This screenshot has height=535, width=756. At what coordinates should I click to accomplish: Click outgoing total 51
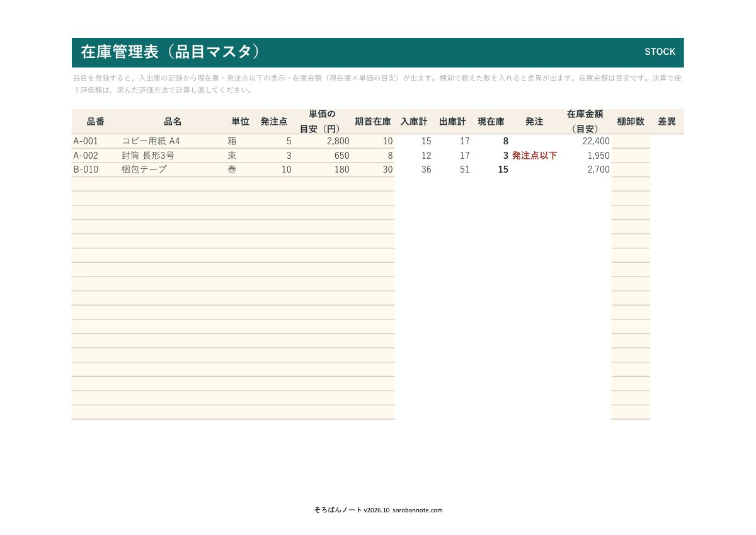coord(464,170)
